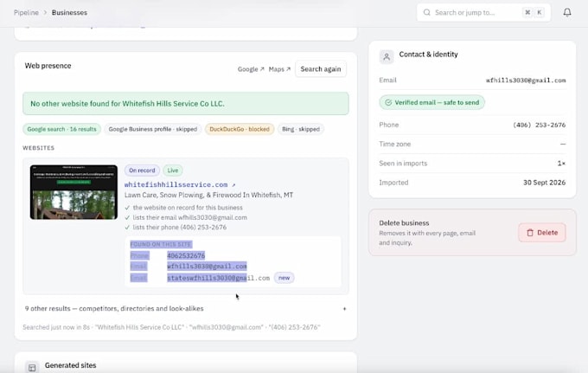Open whitefishhillsservice.com link
Image resolution: width=588 pixels, height=373 pixels.
click(176, 184)
